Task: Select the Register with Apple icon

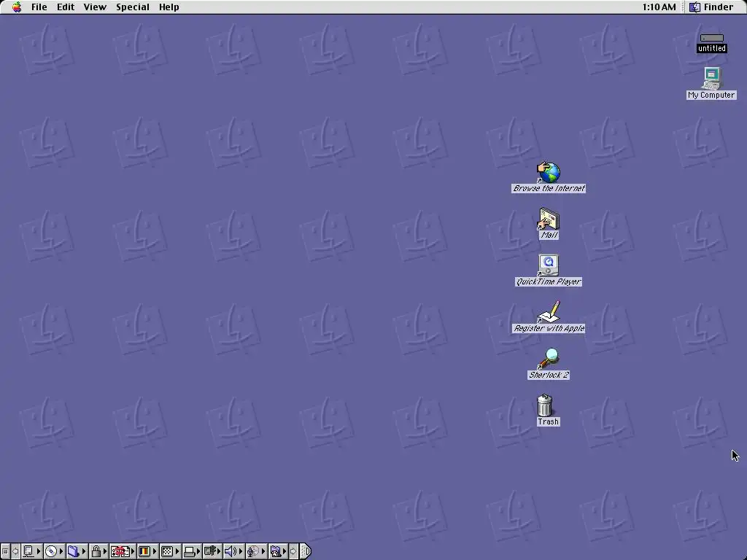Action: click(549, 312)
